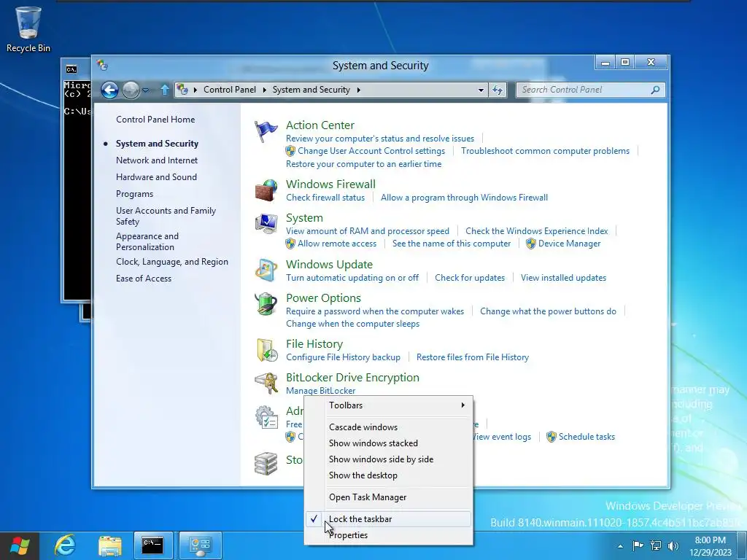Image resolution: width=747 pixels, height=560 pixels.
Task: Open File Explorer from the taskbar
Action: [110, 545]
